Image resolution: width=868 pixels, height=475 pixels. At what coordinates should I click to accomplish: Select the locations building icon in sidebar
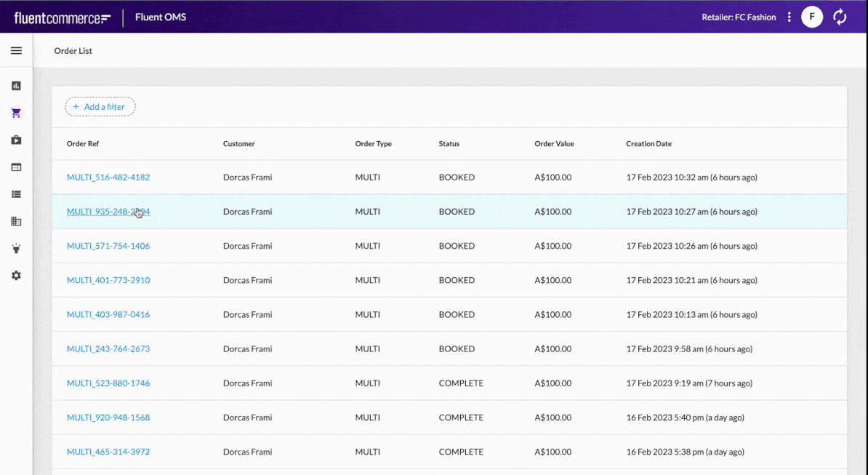pos(16,221)
